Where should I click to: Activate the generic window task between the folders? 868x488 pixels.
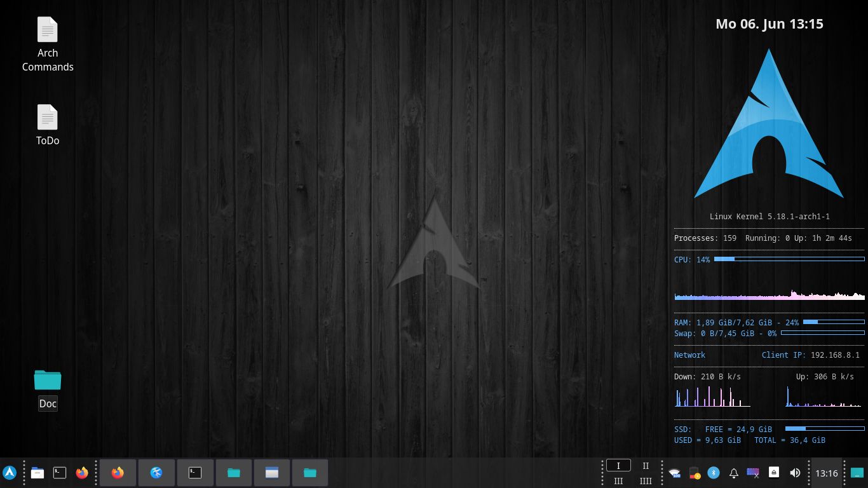(x=272, y=473)
